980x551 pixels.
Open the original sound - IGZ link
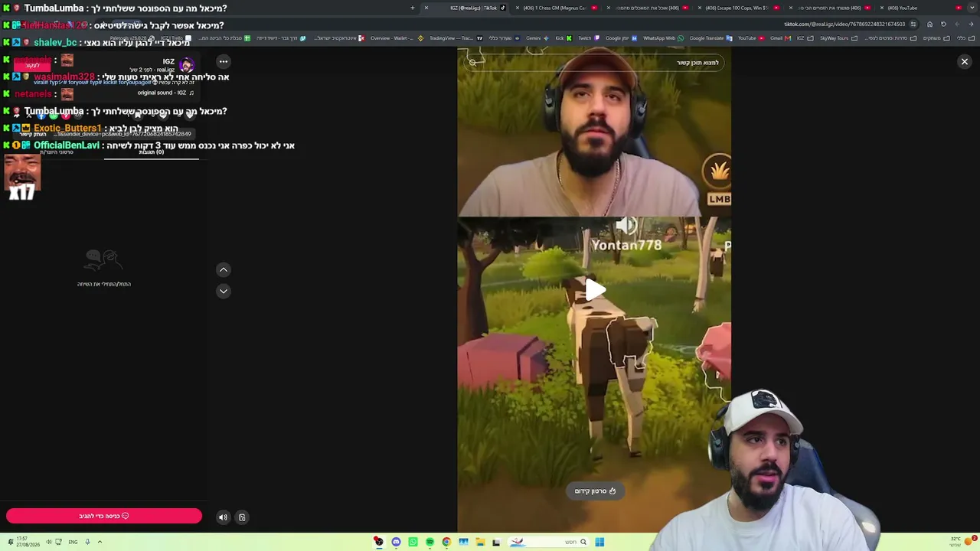(x=165, y=93)
